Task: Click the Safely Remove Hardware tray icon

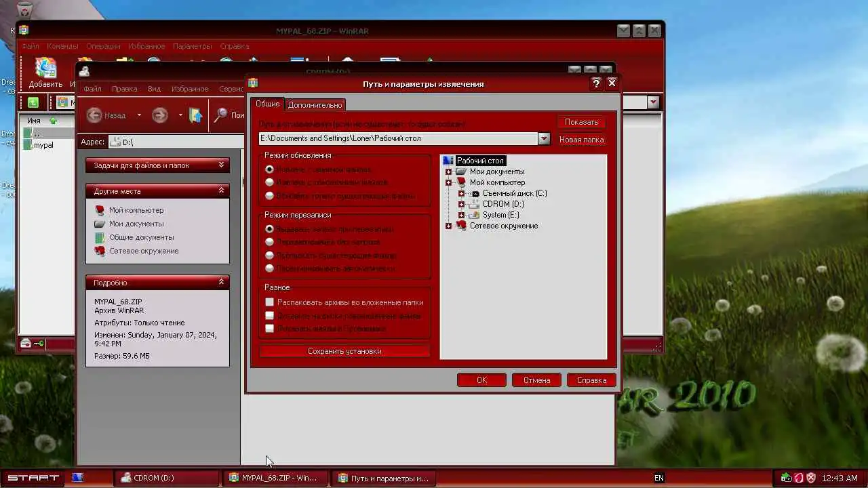Action: tap(786, 478)
